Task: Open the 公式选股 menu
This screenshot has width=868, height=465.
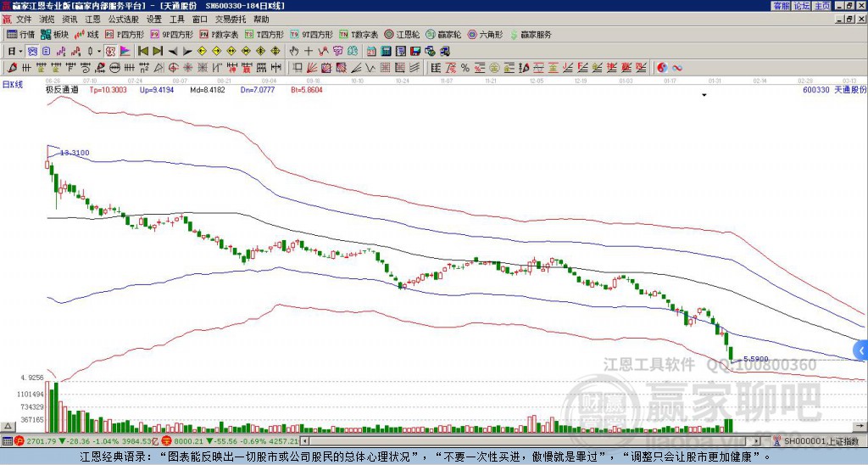Action: 124,20
